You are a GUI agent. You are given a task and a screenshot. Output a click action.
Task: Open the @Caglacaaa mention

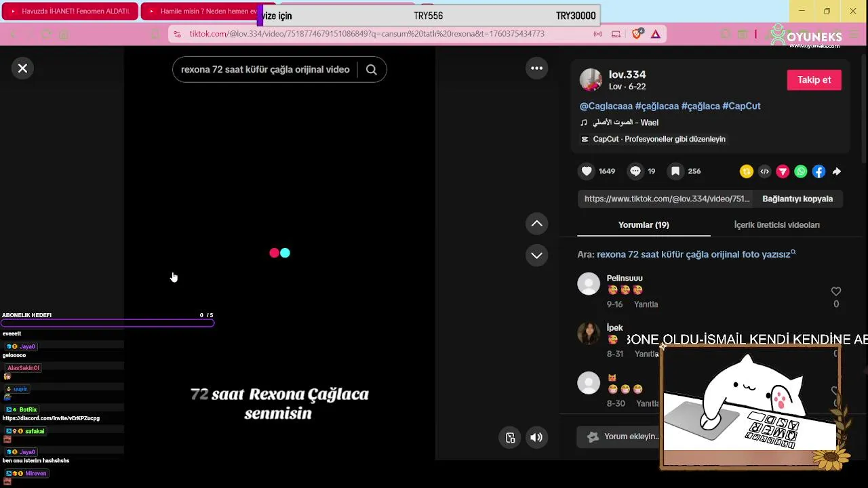[x=606, y=106]
